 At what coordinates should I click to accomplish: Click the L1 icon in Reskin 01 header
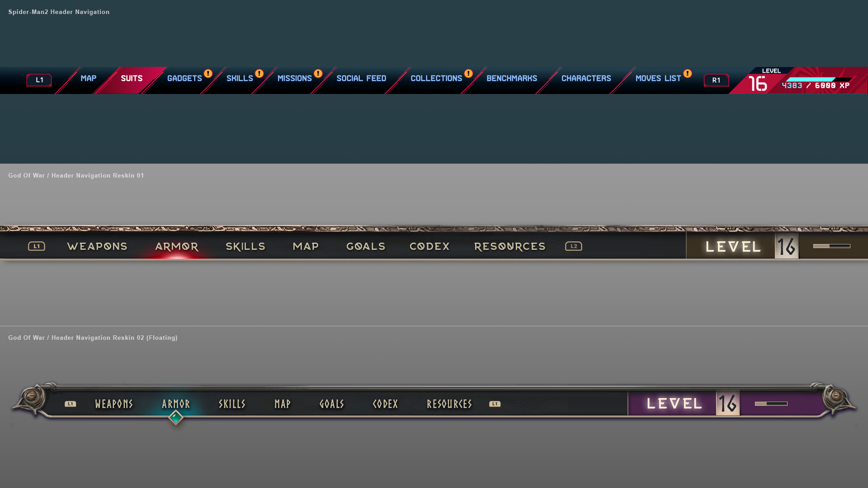pos(37,246)
